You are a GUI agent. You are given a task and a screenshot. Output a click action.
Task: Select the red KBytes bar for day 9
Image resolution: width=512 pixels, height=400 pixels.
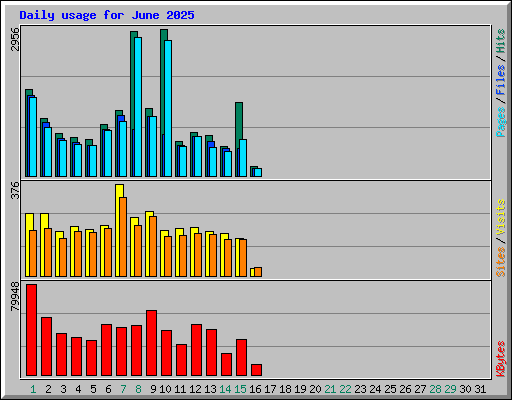(x=151, y=343)
